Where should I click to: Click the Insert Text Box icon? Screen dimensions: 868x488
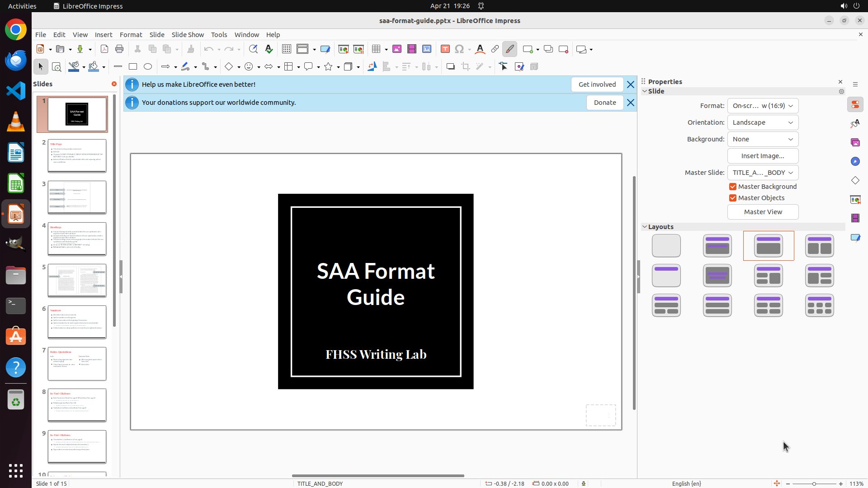coord(445,49)
